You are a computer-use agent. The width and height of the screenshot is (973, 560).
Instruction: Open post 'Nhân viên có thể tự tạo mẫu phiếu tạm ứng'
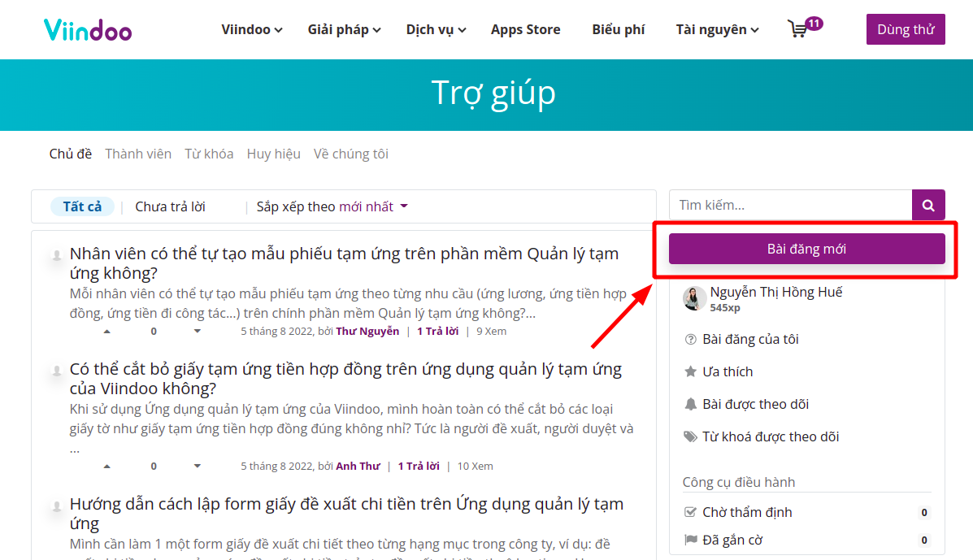tap(345, 263)
